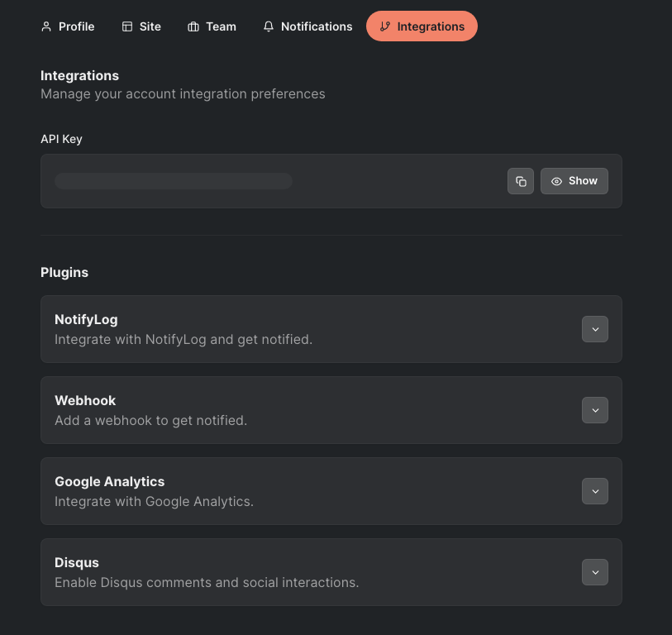Click the Integrations page heading

(x=79, y=76)
